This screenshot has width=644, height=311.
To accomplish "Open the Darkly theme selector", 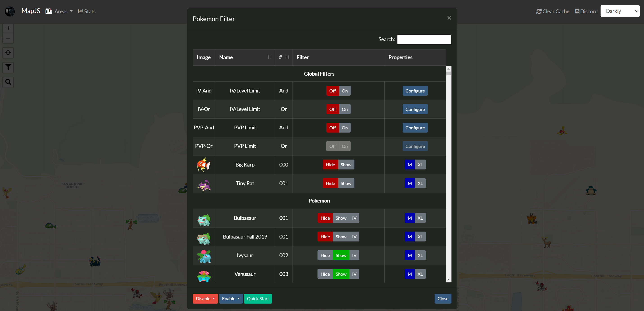I will click(x=620, y=11).
